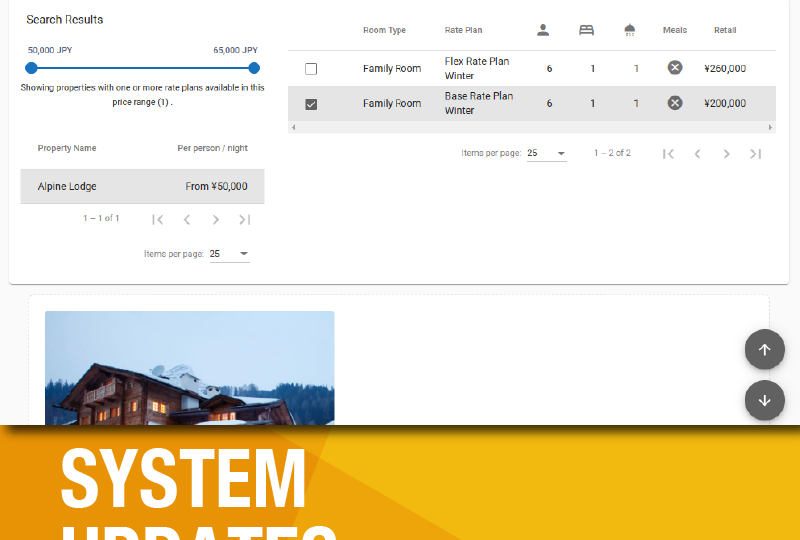This screenshot has width=800, height=540.
Task: Click the Property Name column header
Action: point(67,148)
